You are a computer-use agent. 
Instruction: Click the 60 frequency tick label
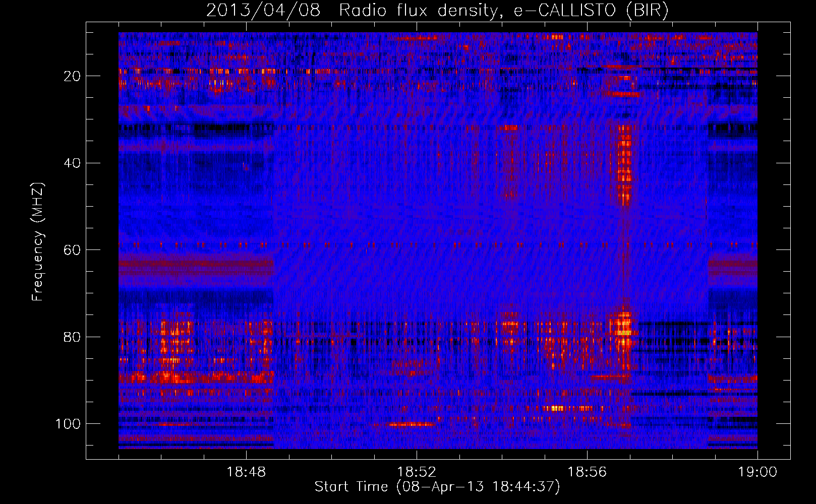coord(73,250)
